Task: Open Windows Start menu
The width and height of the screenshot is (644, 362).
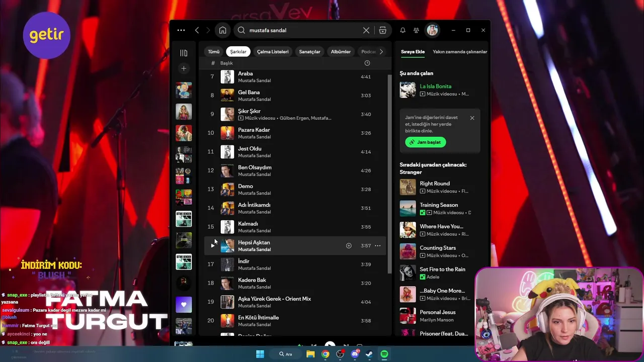Action: pos(260,354)
